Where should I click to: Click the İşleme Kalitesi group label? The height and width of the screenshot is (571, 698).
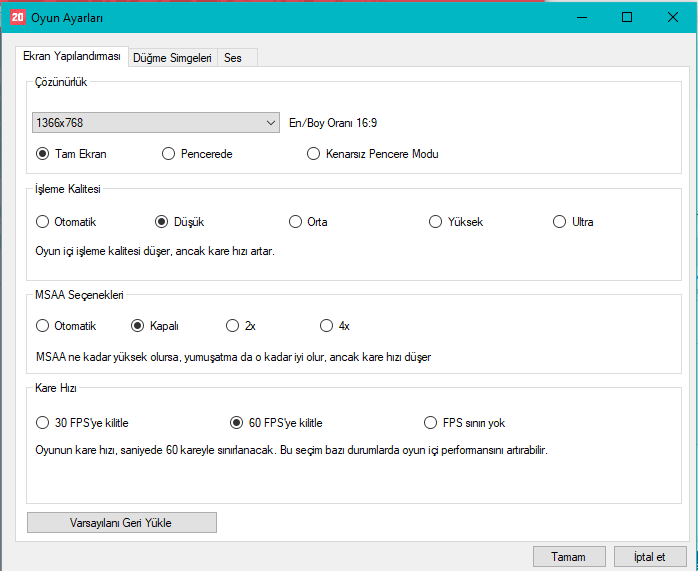pos(68,189)
